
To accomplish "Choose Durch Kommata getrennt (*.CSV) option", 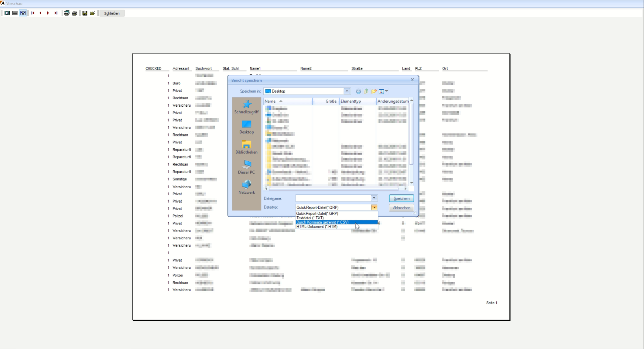I will (337, 222).
